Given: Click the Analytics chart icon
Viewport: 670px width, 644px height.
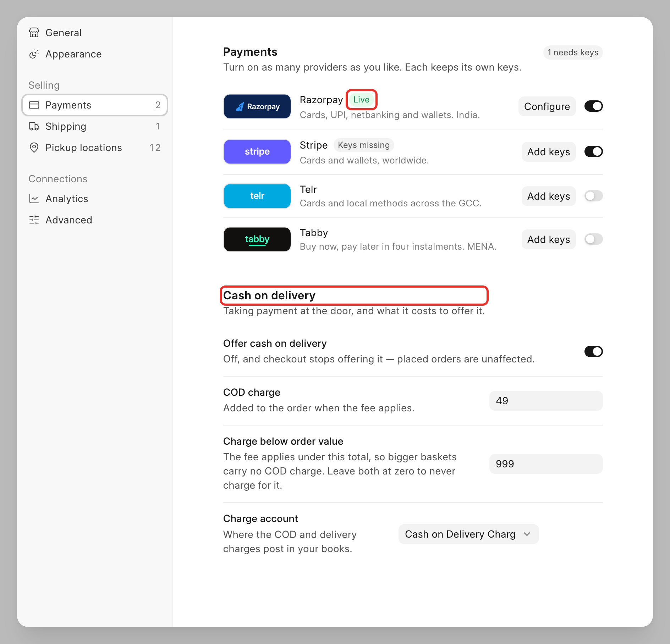Looking at the screenshot, I should click(x=34, y=199).
